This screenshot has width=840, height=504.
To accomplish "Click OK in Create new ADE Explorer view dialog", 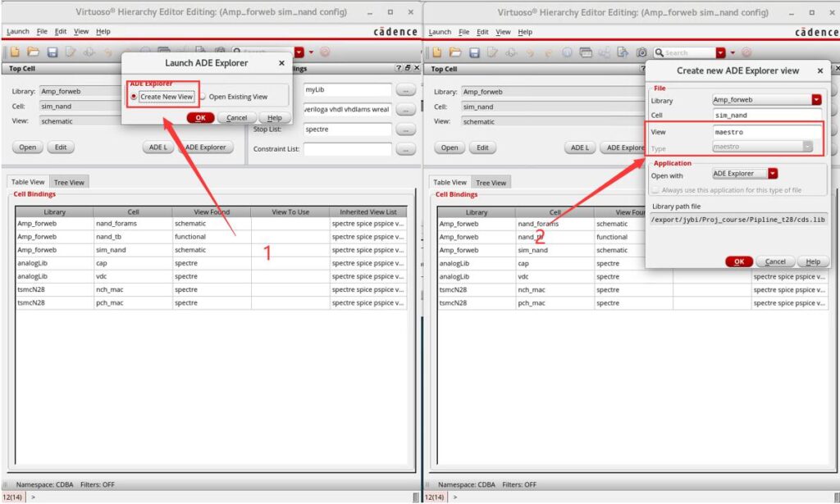I will pyautogui.click(x=739, y=261).
